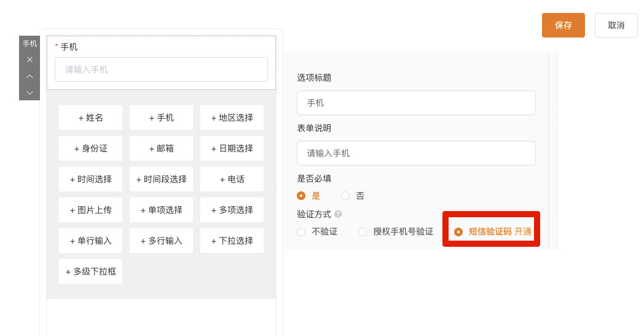
Task: Click the 选项标题 input field
Action: 416,103
